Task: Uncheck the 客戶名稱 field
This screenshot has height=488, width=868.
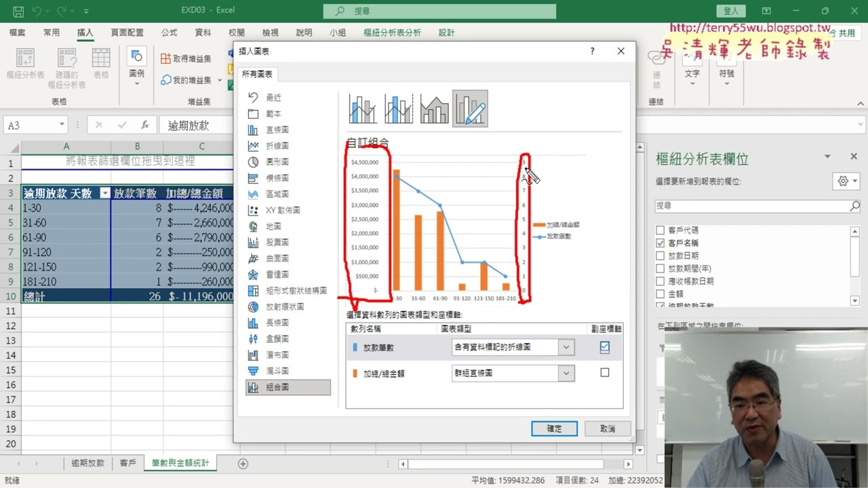Action: (x=660, y=243)
